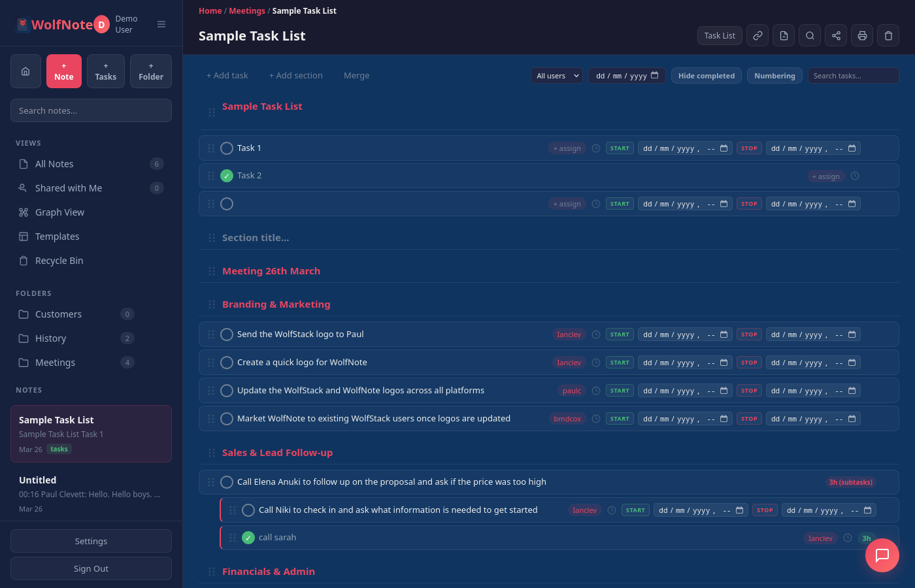Viewport: 915px width, 588px height.
Task: Click clock icon on Send the WolfStack logo row
Action: coord(596,335)
